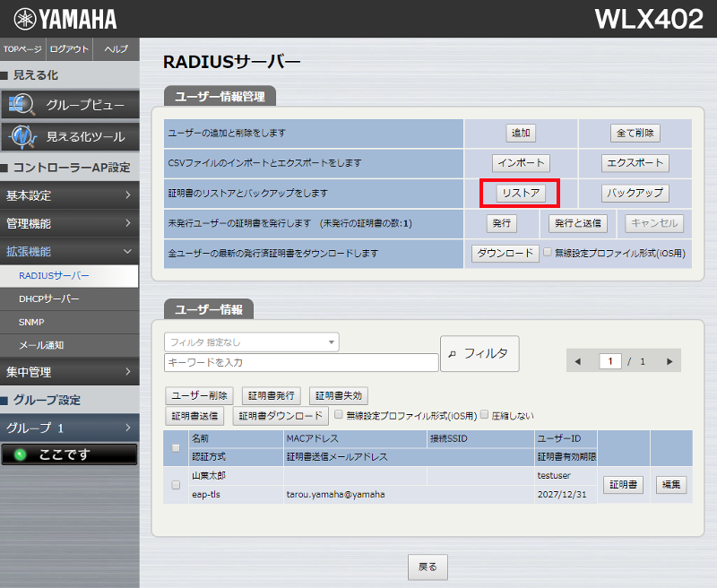This screenshot has width=717, height=588.
Task: Click the green ここです indicator button
Action: pyautogui.click(x=69, y=454)
